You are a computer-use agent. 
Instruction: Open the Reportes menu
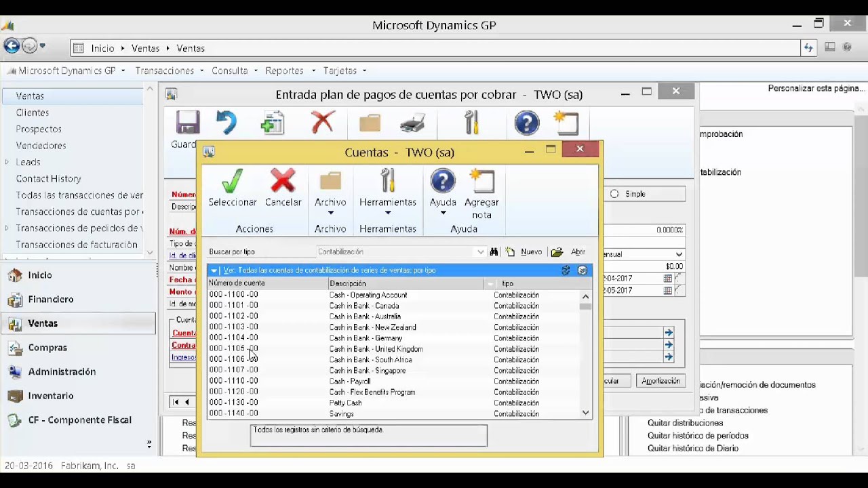(290, 70)
